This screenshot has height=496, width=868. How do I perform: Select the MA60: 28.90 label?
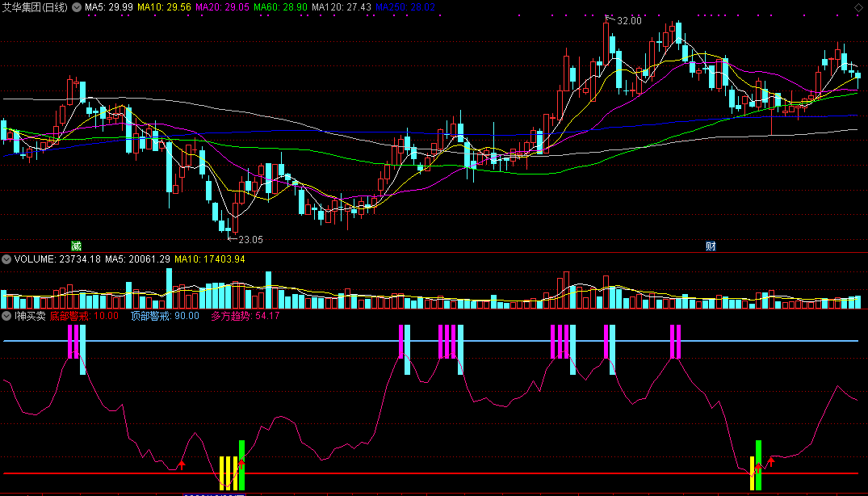pyautogui.click(x=280, y=7)
